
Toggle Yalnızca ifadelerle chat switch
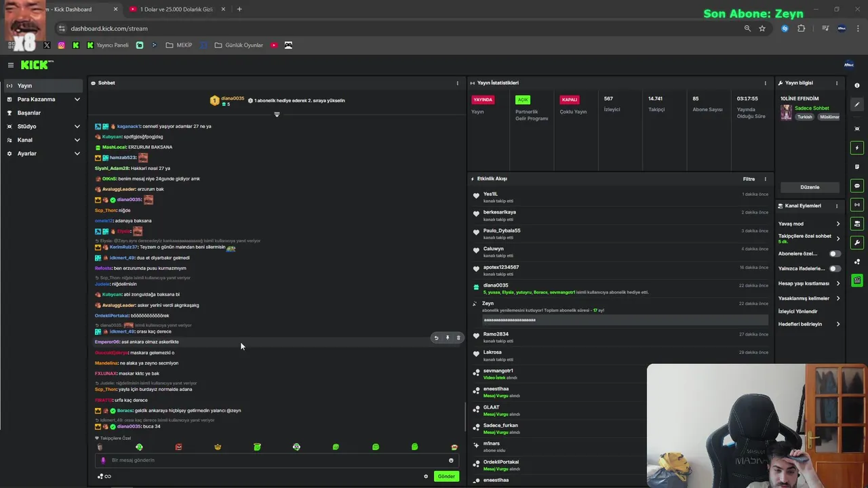[x=835, y=268]
